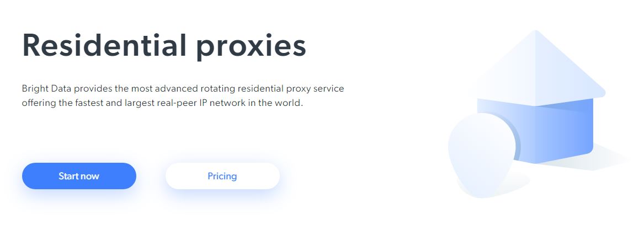The width and height of the screenshot is (644, 240).
Task: Click the word "provides" in the description
Action: pyautogui.click(x=89, y=89)
